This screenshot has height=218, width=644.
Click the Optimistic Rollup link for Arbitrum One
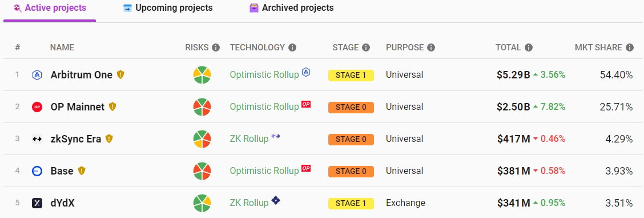[x=264, y=75]
